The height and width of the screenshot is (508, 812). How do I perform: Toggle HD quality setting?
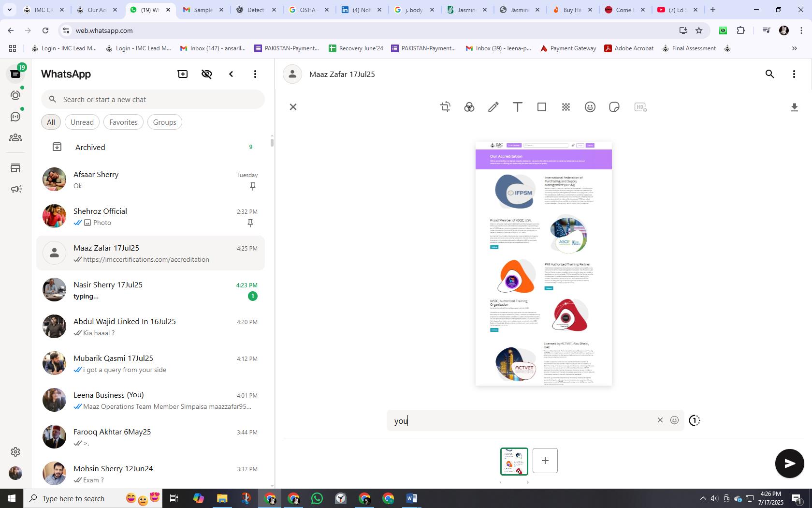(640, 107)
